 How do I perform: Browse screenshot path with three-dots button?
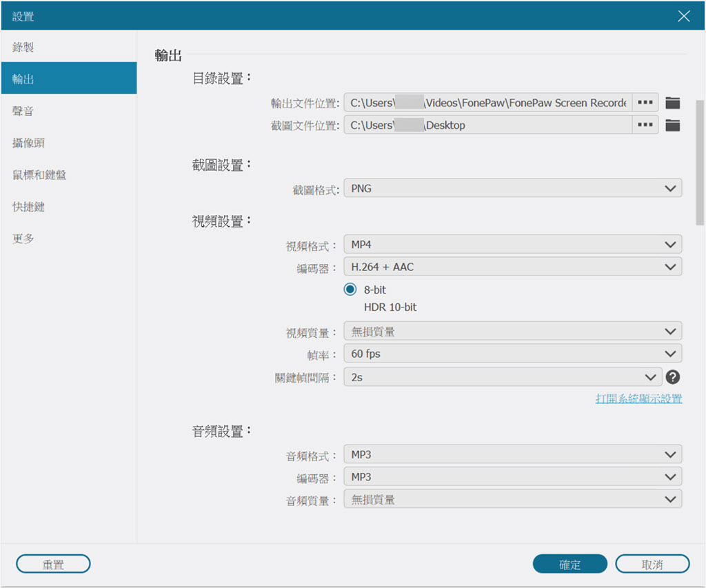(645, 125)
